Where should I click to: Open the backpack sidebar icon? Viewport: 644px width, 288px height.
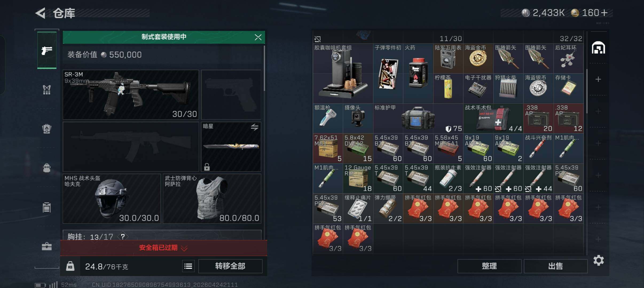tap(47, 168)
